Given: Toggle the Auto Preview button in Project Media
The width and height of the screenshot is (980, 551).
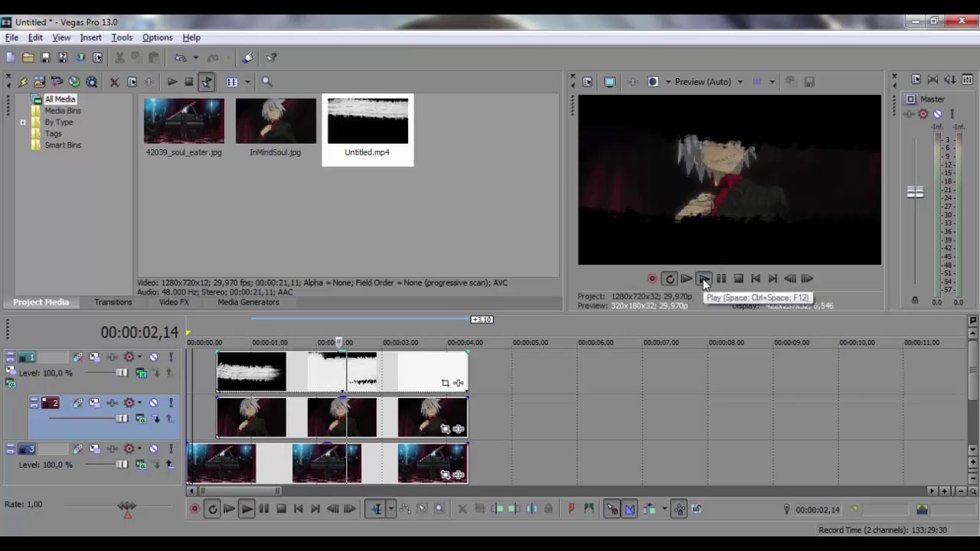Looking at the screenshot, I should (x=207, y=82).
